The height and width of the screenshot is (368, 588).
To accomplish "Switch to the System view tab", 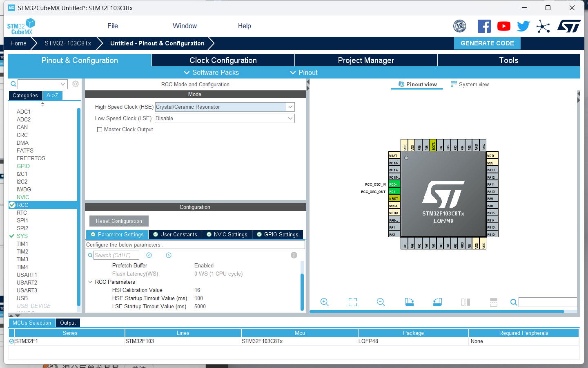I will click(470, 84).
